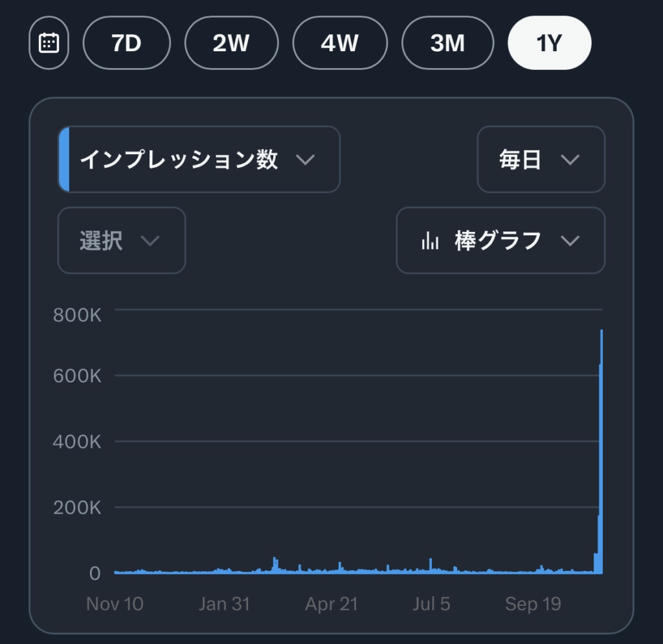Click the Apr 21 axis label
Screen dimensions: 663x644
click(x=331, y=604)
